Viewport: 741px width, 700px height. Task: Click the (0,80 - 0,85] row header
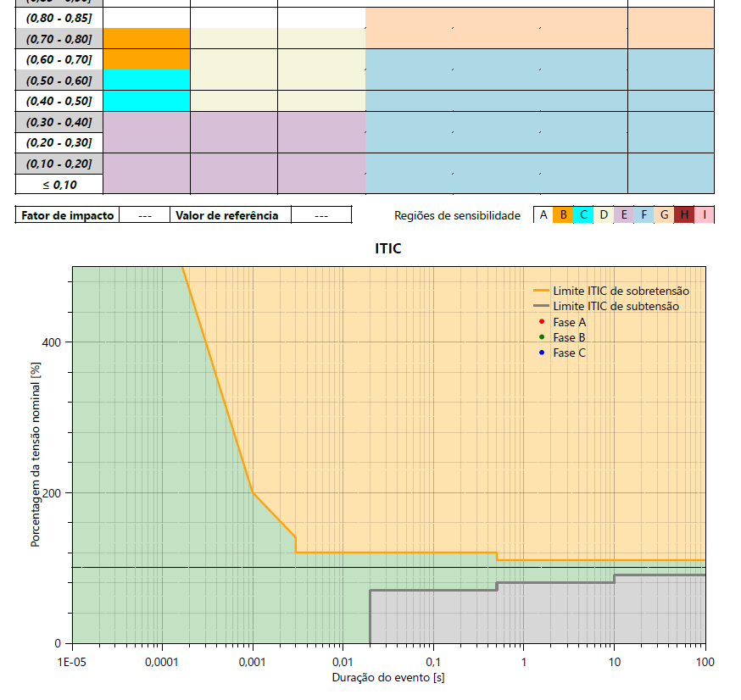coord(59,18)
